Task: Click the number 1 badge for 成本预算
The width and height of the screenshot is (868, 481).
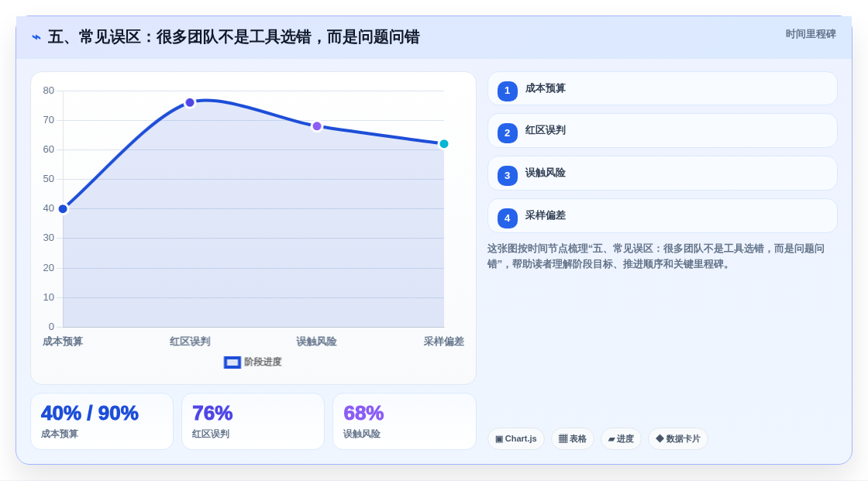Action: click(507, 91)
